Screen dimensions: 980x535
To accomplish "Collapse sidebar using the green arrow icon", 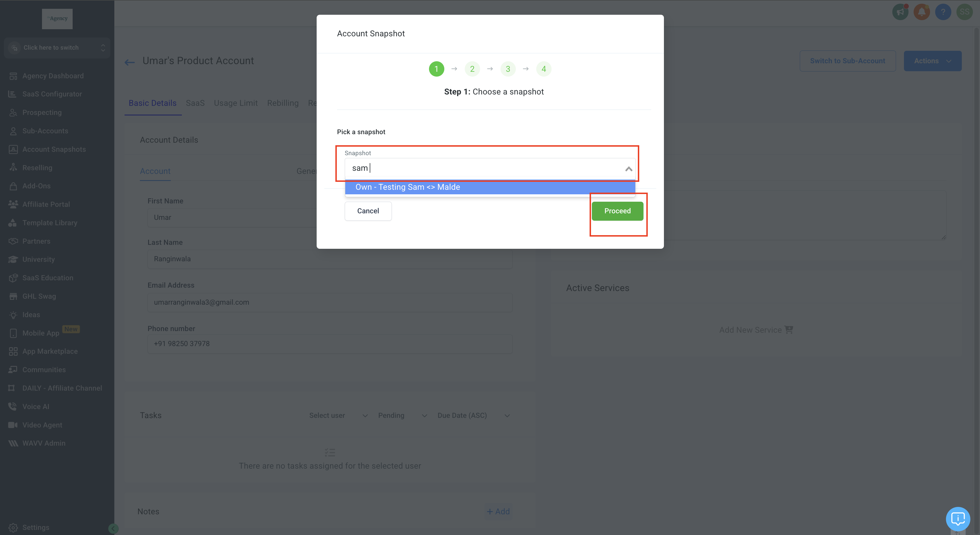I will pyautogui.click(x=113, y=528).
